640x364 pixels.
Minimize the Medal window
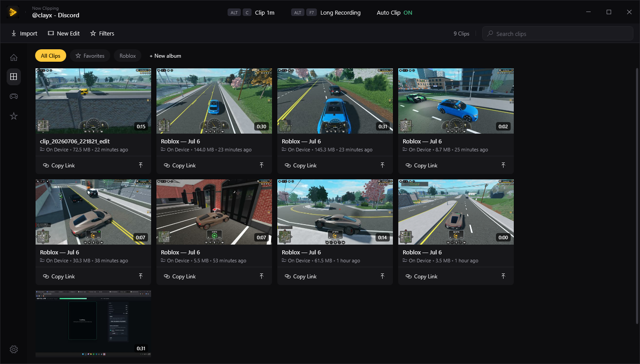(588, 12)
